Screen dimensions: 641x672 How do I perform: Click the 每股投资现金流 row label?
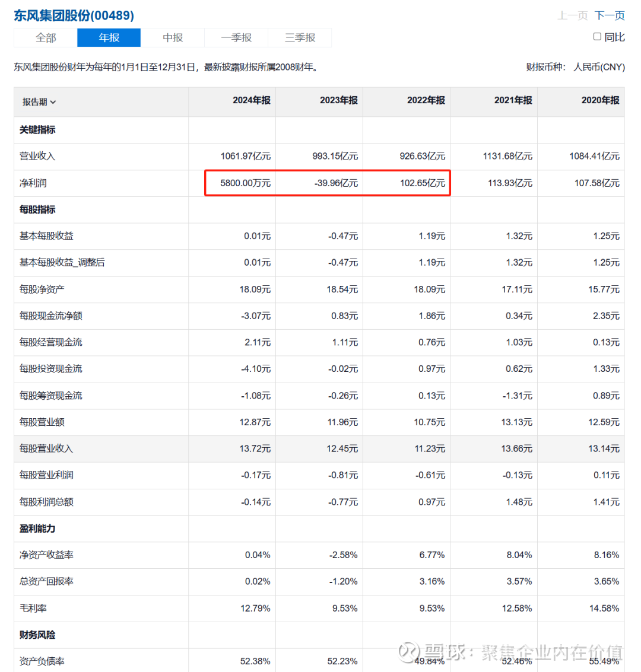point(50,368)
